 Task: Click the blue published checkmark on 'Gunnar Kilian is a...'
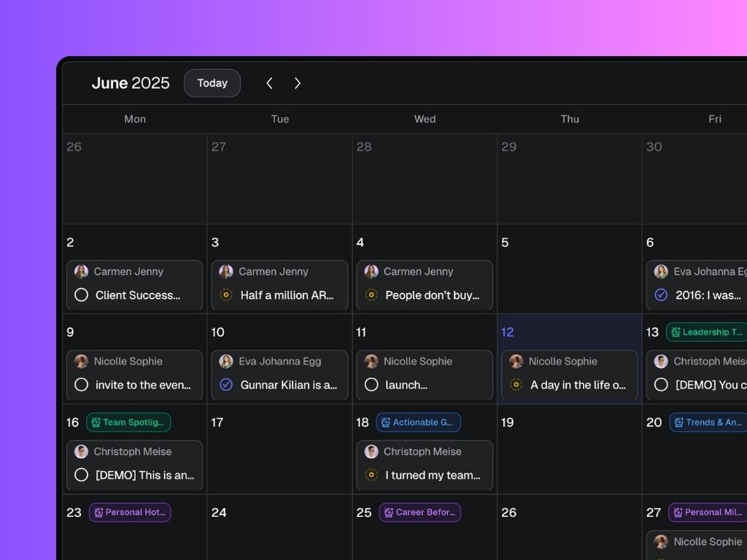[x=226, y=385]
